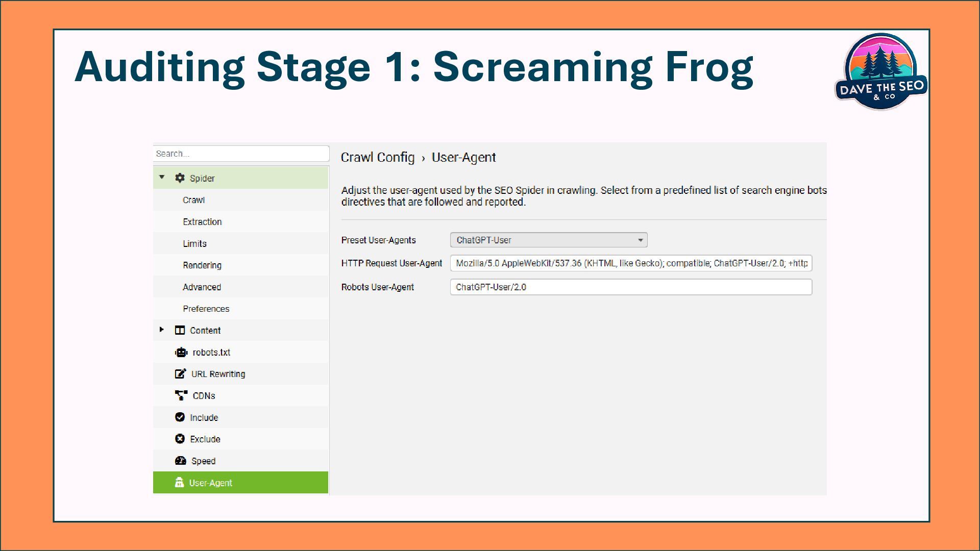Expand the Content tree section
Viewport: 980px width, 551px height.
(161, 330)
